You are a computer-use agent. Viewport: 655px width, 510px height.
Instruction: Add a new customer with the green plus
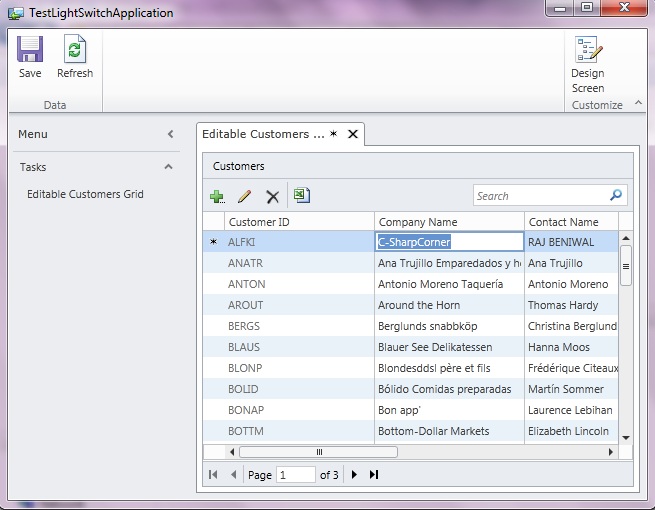[217, 196]
